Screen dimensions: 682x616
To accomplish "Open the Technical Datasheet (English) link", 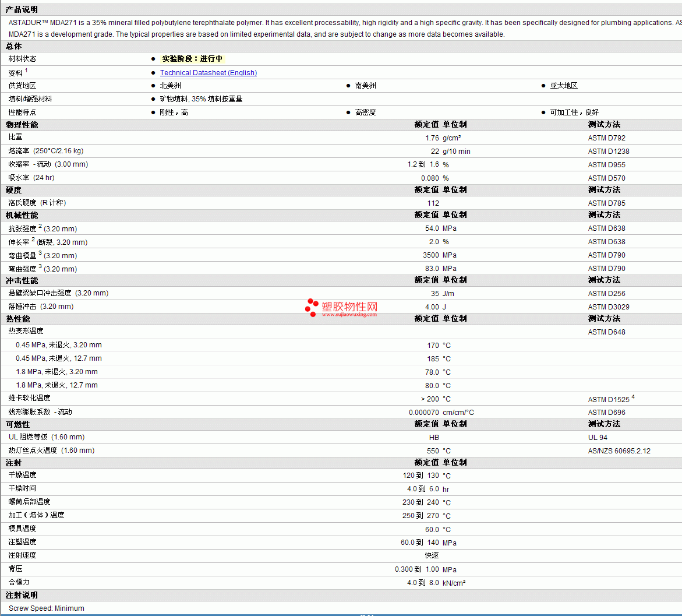I will 209,73.
